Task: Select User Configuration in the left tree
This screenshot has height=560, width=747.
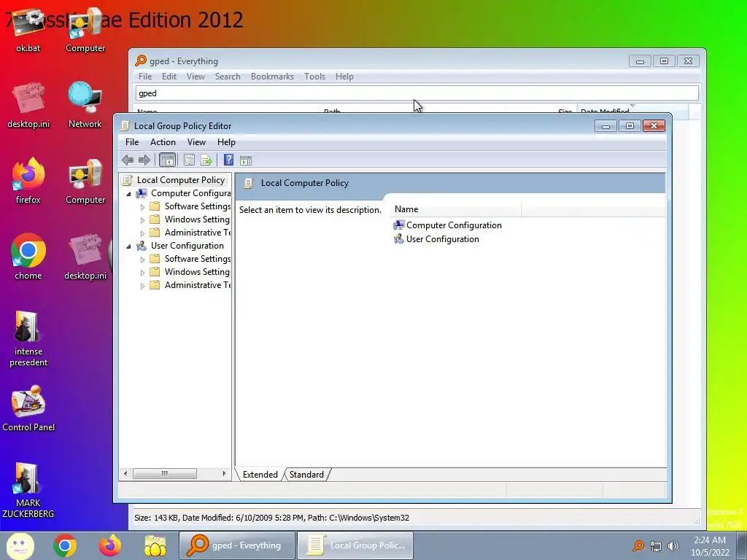Action: (187, 246)
